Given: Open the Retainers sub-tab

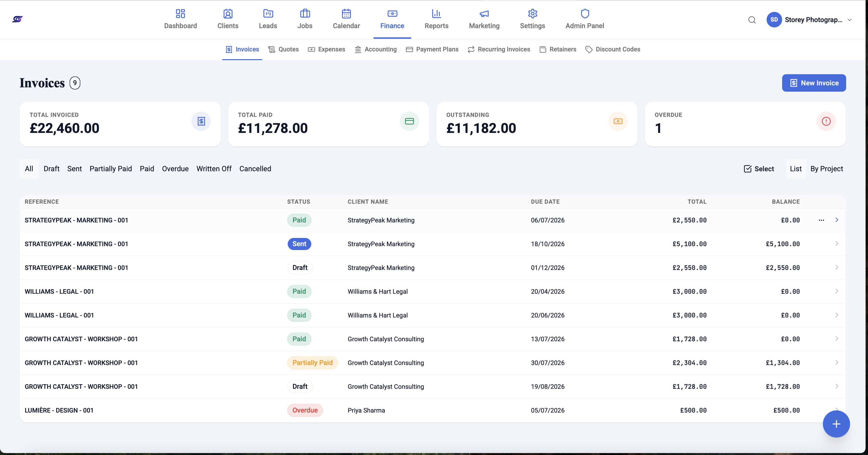Looking at the screenshot, I should (x=558, y=49).
